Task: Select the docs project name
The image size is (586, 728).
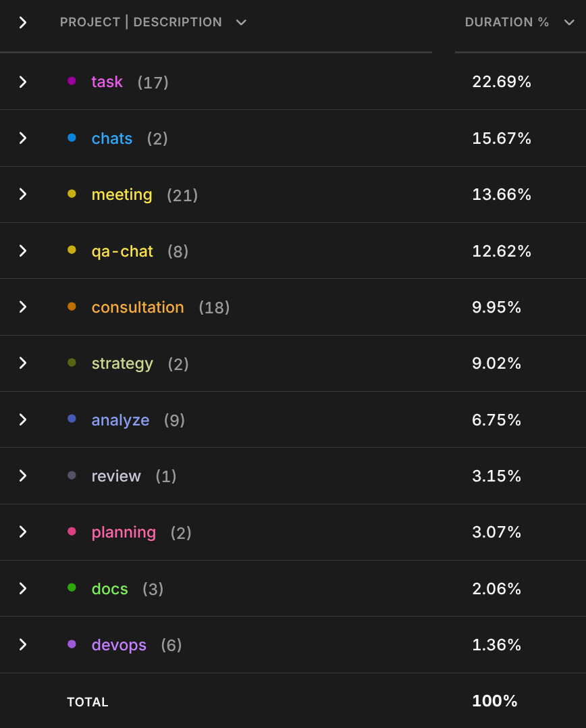Action: [109, 589]
